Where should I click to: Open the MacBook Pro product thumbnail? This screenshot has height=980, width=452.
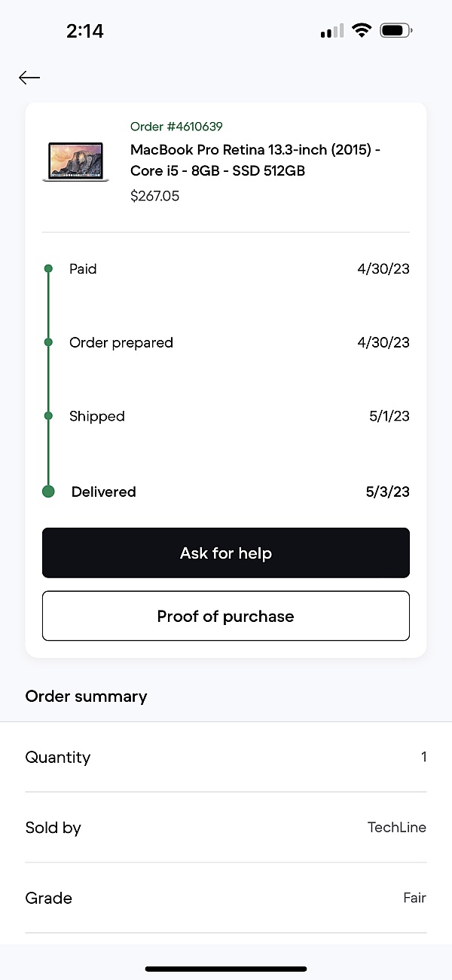click(75, 161)
